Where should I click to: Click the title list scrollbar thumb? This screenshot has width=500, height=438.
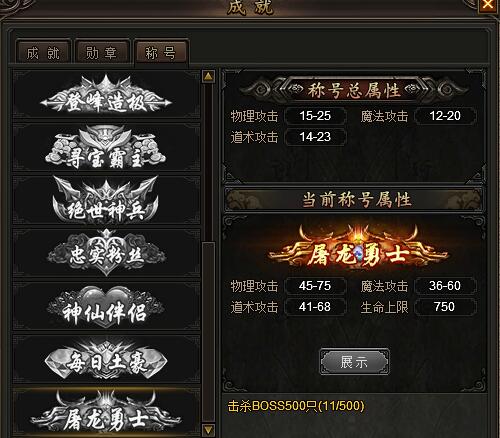(x=209, y=332)
